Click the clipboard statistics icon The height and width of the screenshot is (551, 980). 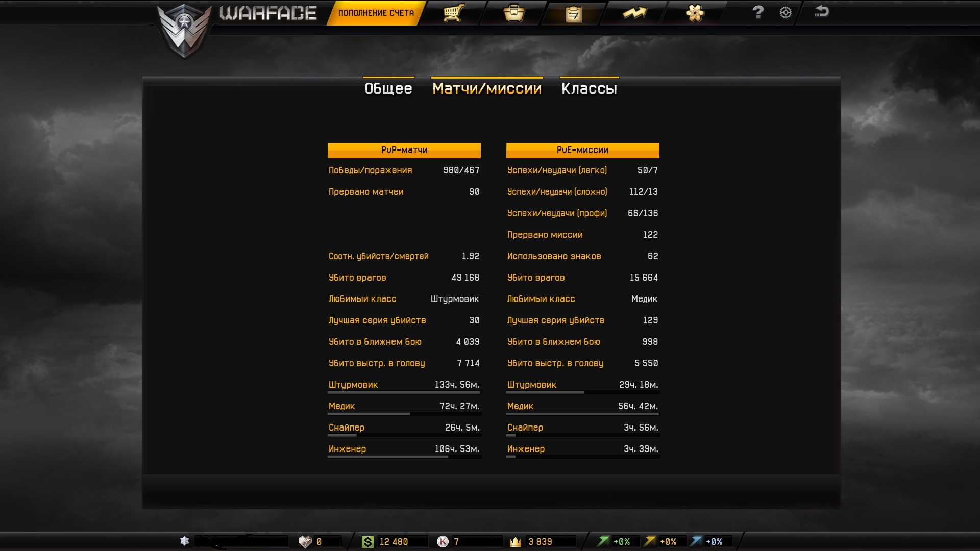click(x=573, y=14)
